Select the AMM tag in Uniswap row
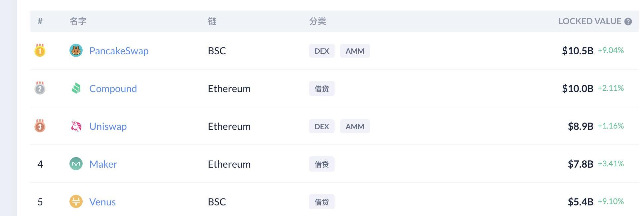 pos(355,126)
